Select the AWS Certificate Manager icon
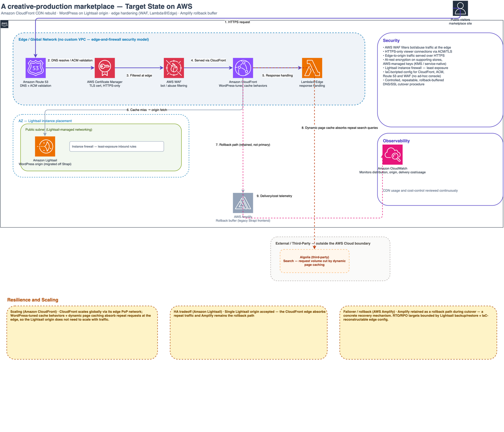 click(105, 68)
